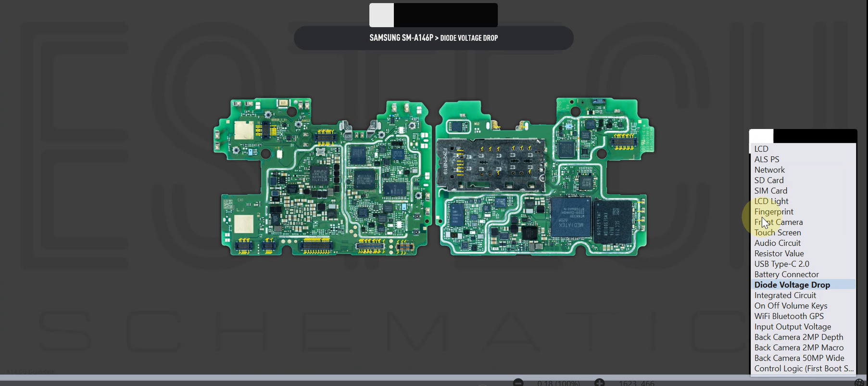Click the right motherboard image with SIM tray

545,177
